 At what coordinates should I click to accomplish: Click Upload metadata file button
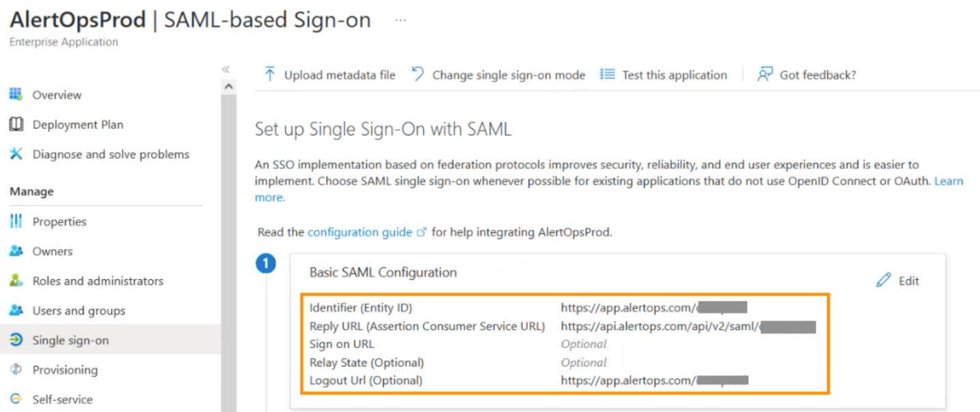click(x=330, y=75)
